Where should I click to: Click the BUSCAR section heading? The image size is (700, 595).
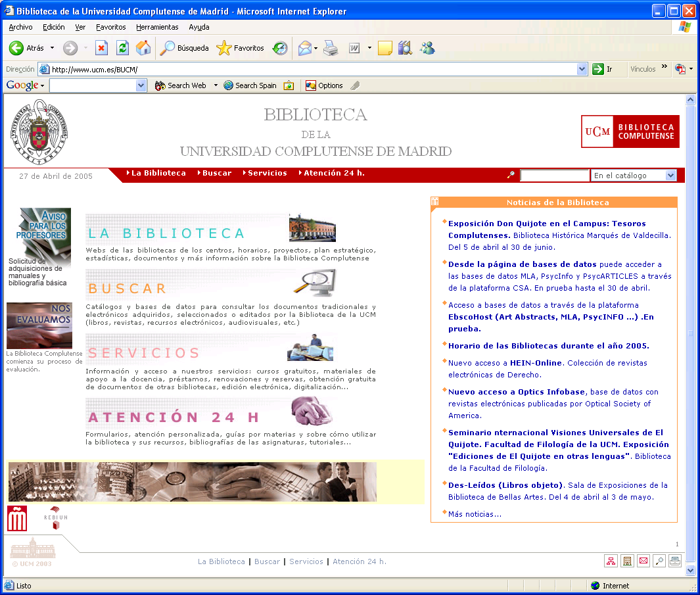pos(128,289)
